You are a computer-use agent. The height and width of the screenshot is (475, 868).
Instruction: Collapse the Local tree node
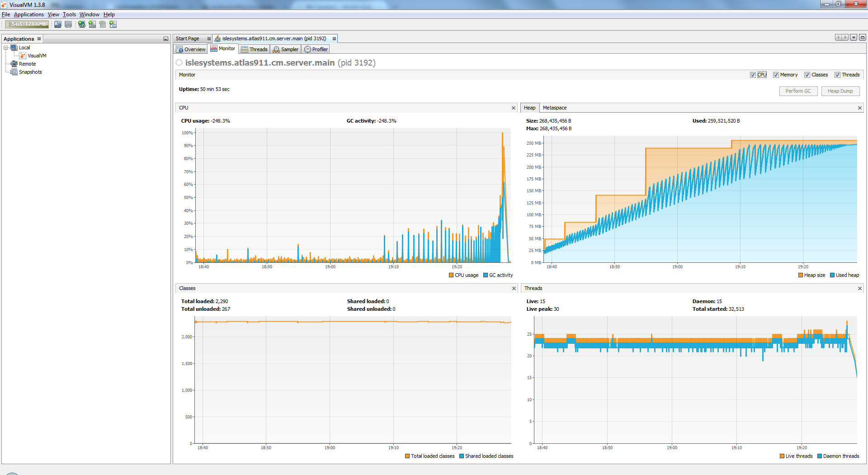(x=6, y=47)
